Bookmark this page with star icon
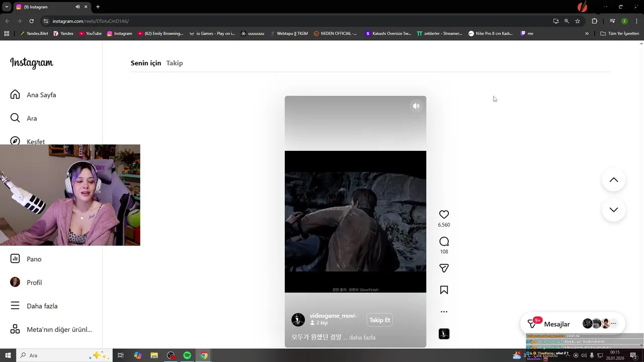The height and width of the screenshot is (362, 644). coord(578,21)
